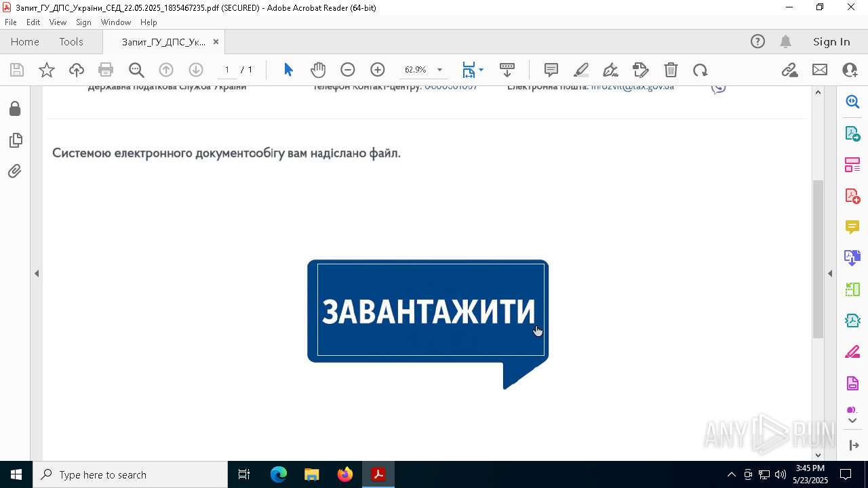Screen dimensions: 868x488
Task: Open Fill & Sign tool in right pane
Action: click(x=852, y=352)
